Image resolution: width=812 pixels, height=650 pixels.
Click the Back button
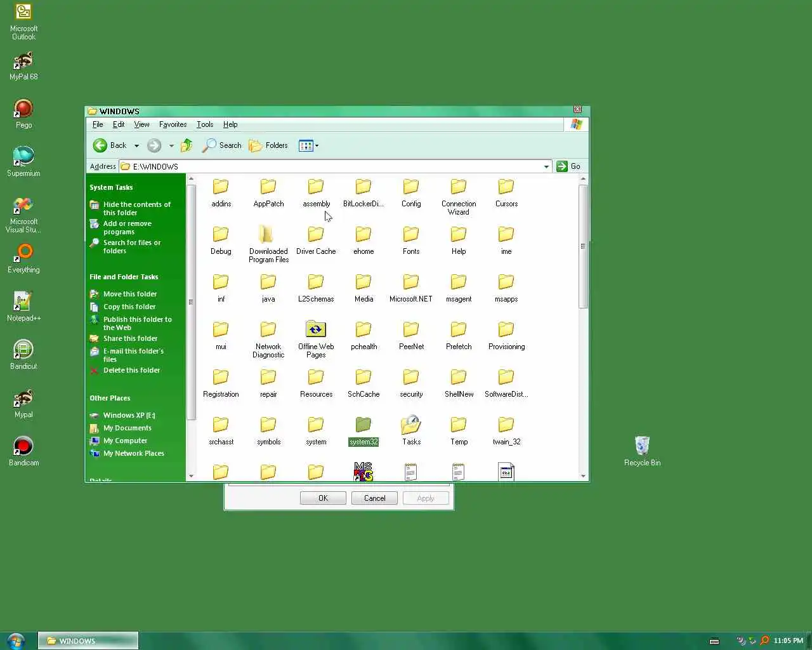(110, 145)
